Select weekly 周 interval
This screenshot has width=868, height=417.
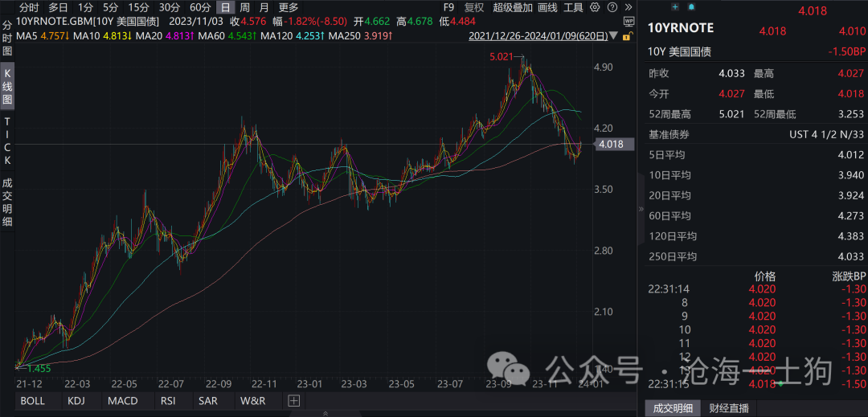point(244,7)
